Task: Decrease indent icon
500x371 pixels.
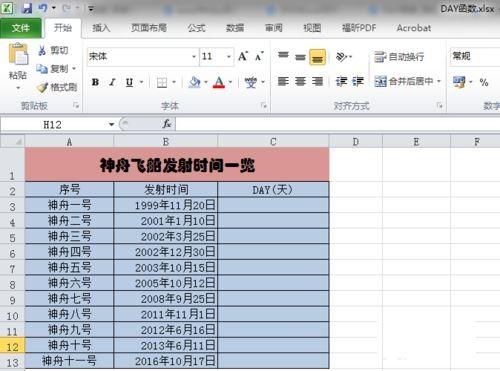Action: click(x=341, y=81)
